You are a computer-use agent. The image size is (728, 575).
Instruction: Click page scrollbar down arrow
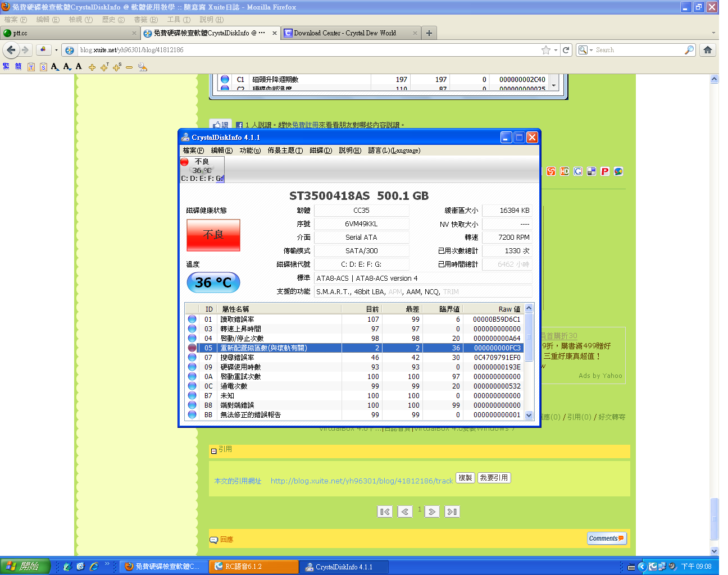point(715,551)
